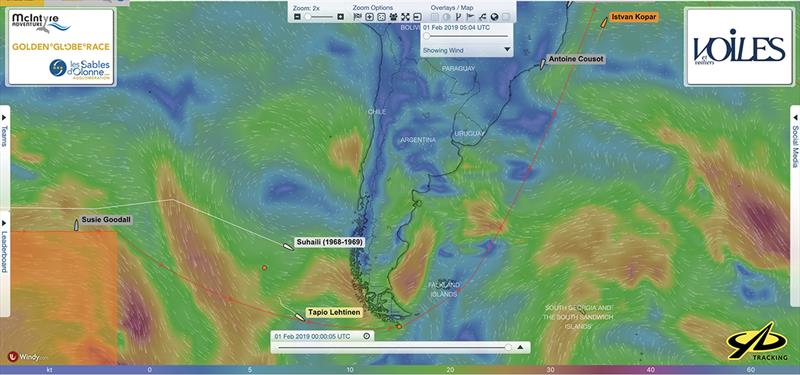
Task: Open the YB Tracking logo
Action: pyautogui.click(x=757, y=341)
